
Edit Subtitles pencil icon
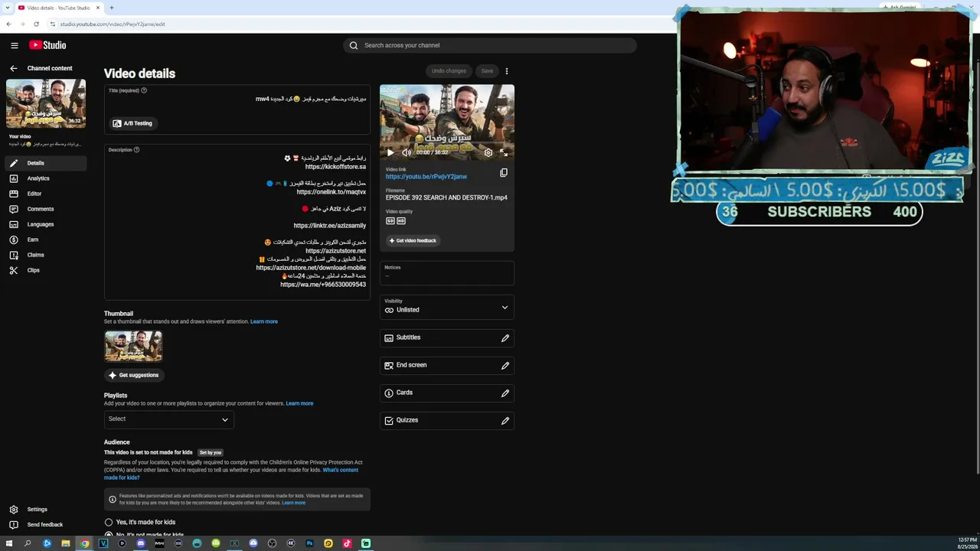coord(505,337)
